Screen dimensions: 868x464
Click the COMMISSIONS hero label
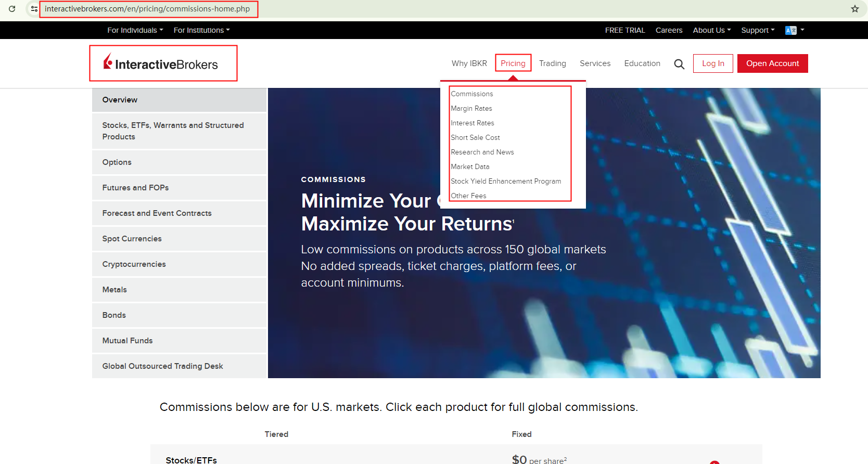click(x=334, y=179)
